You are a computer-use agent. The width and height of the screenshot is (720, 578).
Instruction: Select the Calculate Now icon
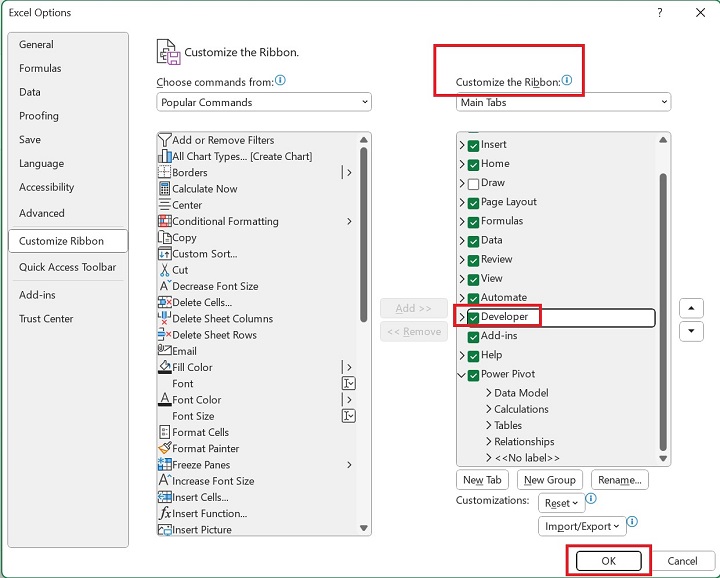165,189
